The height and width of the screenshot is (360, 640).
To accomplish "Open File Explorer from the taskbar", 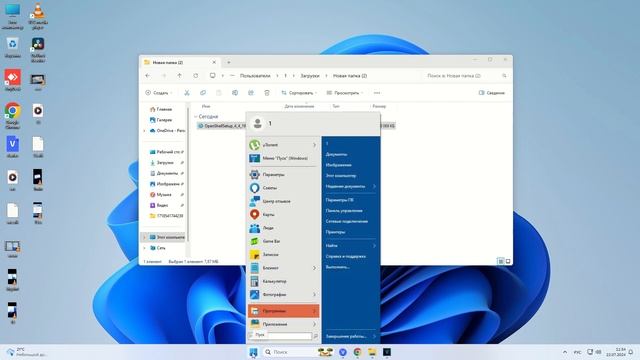I will [372, 352].
